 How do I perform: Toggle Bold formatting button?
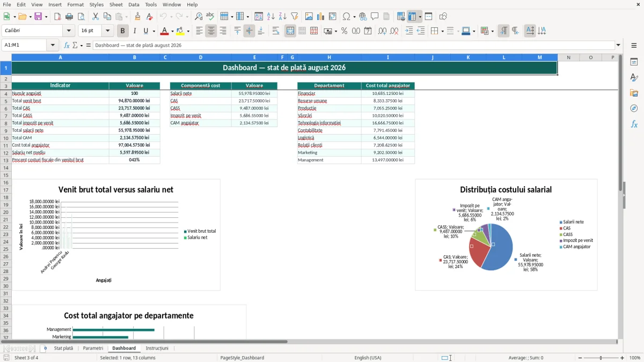[x=123, y=31]
